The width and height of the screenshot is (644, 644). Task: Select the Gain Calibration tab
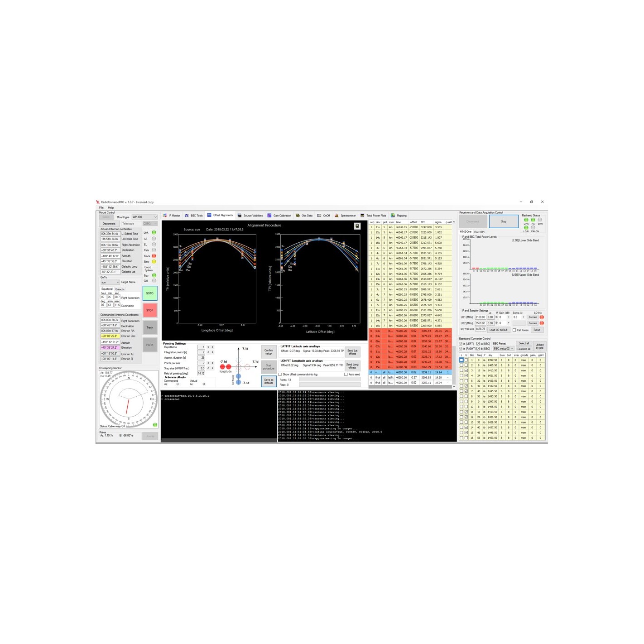pos(279,216)
